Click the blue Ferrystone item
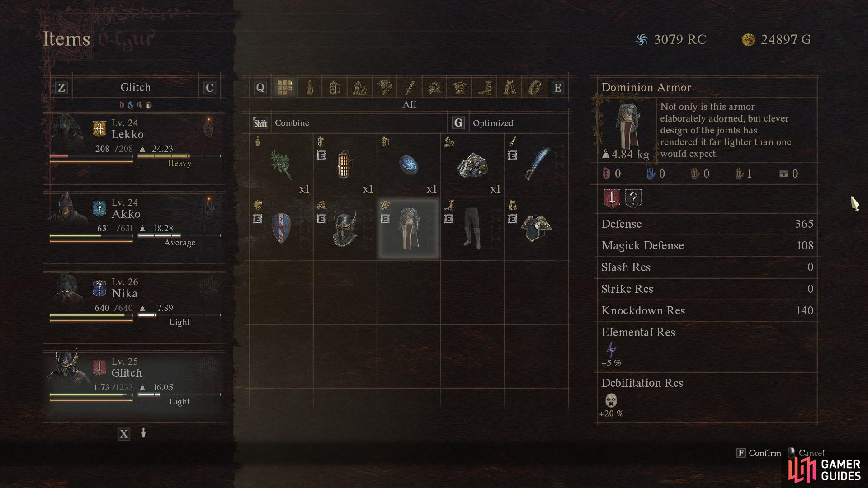 pyautogui.click(x=408, y=164)
